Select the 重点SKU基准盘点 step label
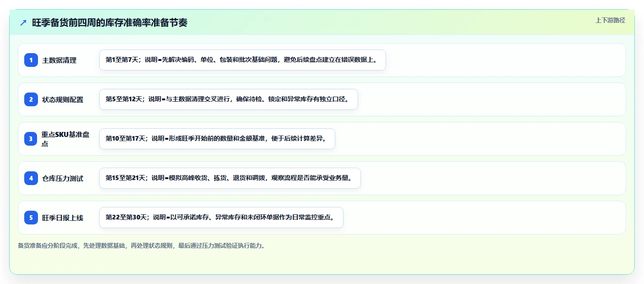 65,139
